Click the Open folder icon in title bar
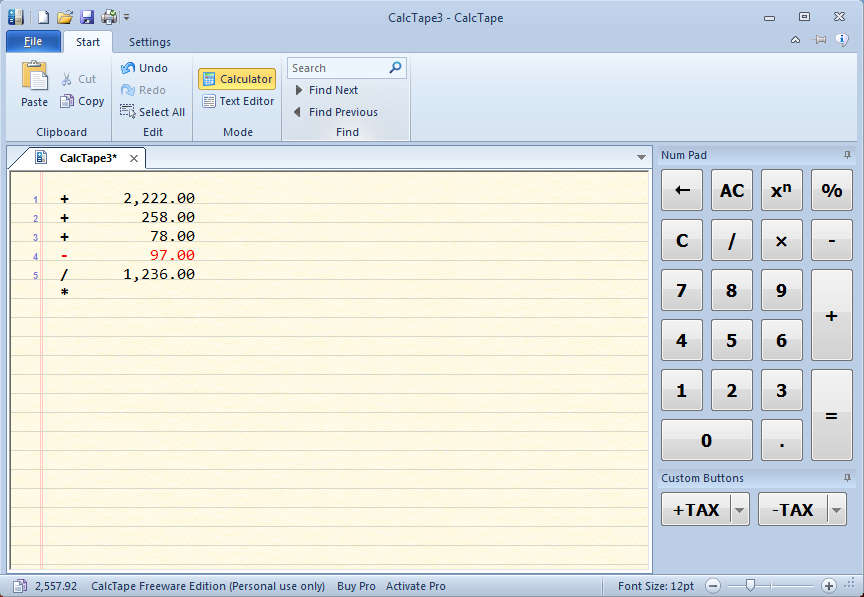This screenshot has height=597, width=864. pyautogui.click(x=65, y=17)
